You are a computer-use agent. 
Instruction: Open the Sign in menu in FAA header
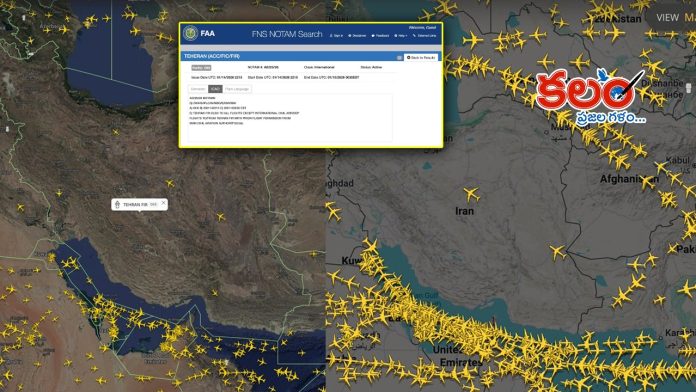click(x=336, y=36)
